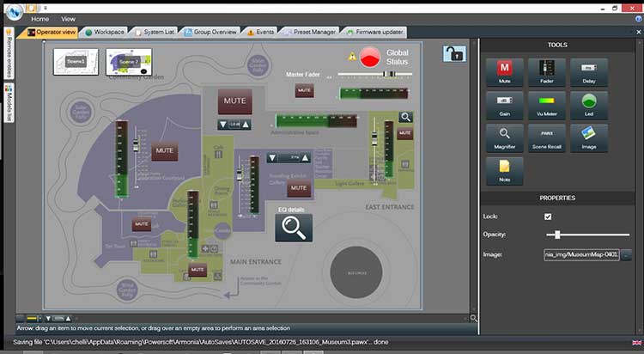Pick the Led tool
The width and height of the screenshot is (644, 354).
coord(589,105)
